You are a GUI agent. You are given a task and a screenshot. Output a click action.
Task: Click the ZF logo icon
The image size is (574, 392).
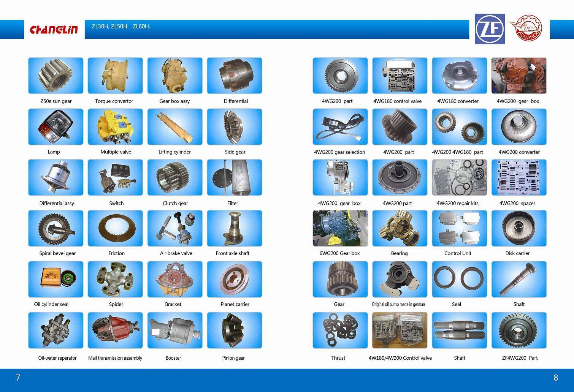(x=490, y=29)
